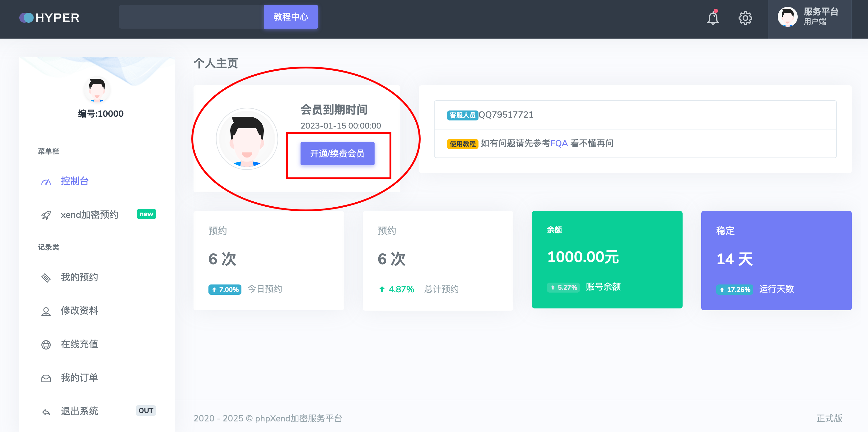Viewport: 868px width, 432px height.
Task: Click the phpXend加密服务平台 footer copyright
Action: [268, 418]
